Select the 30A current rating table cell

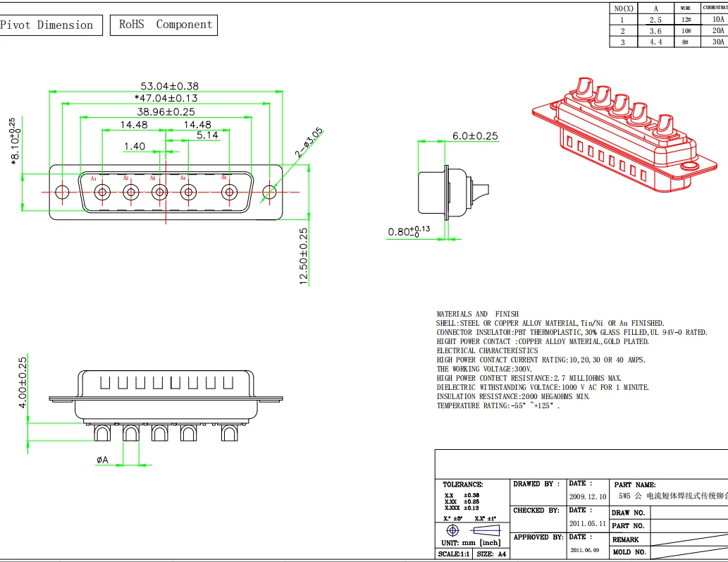coord(717,42)
